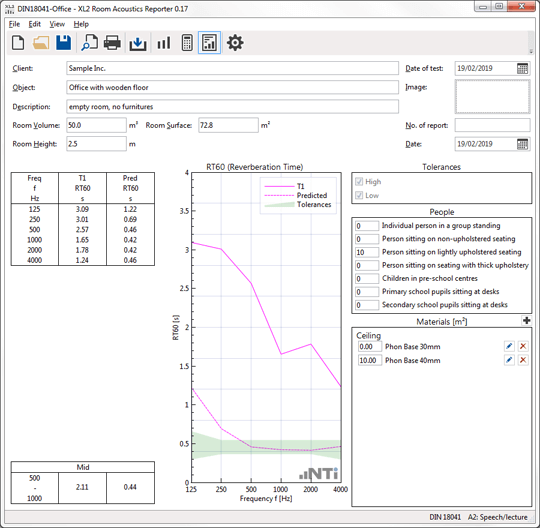This screenshot has width=540, height=528.
Task: Add a material with the plus icon
Action: coord(527,321)
